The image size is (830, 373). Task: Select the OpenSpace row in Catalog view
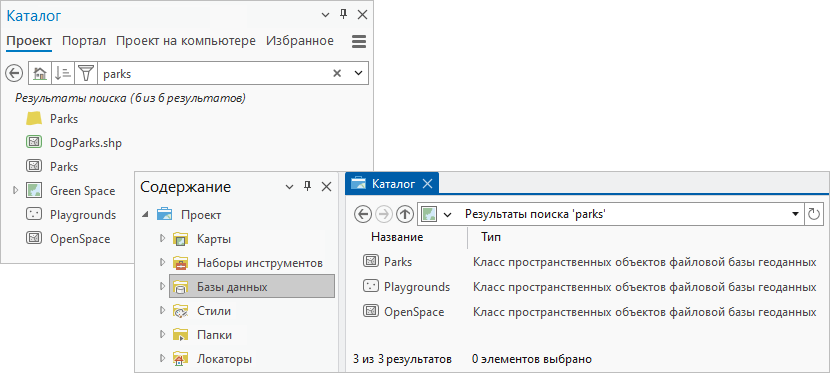[x=589, y=312]
